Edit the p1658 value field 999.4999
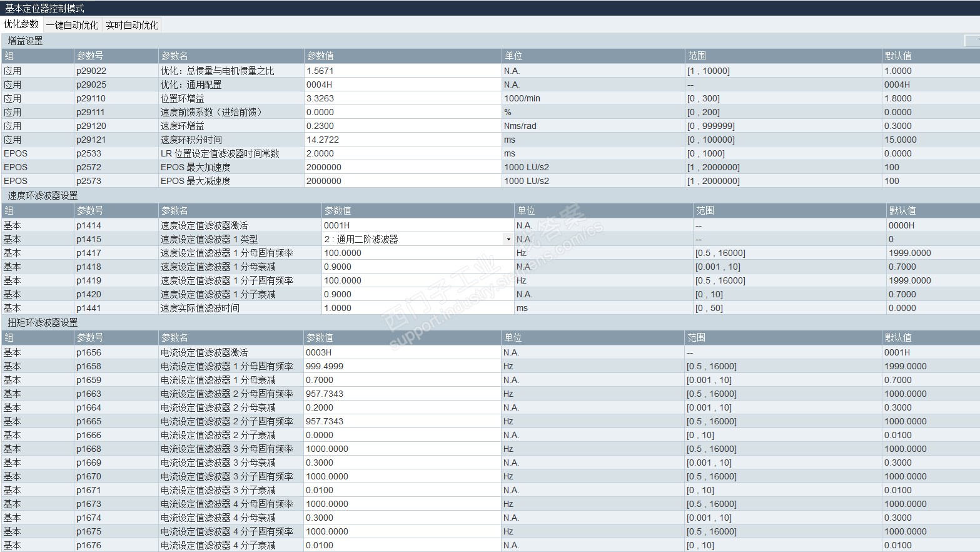Viewport: 980px width, 552px height. click(402, 366)
